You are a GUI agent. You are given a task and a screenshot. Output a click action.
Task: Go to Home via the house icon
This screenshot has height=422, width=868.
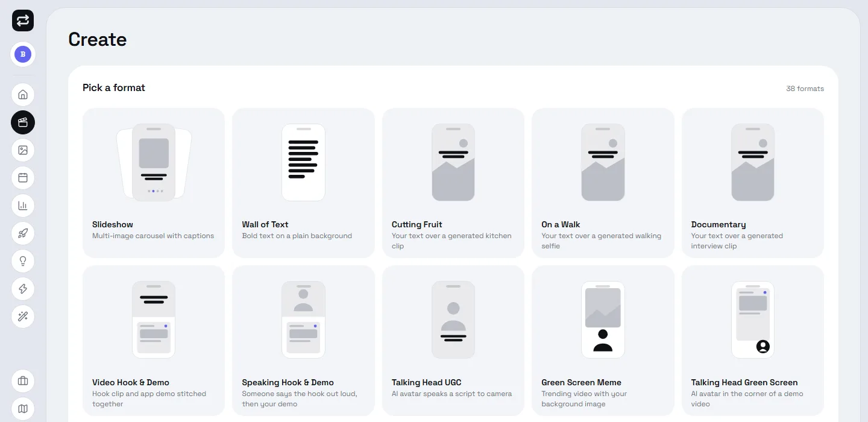[x=23, y=95]
